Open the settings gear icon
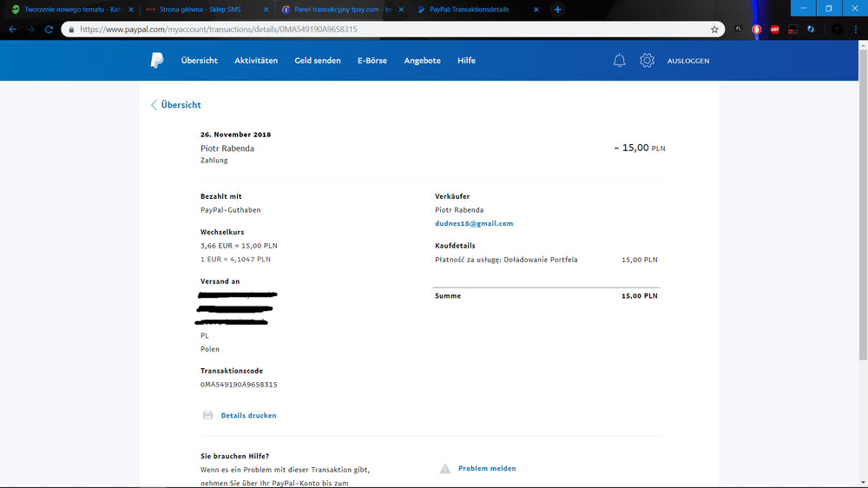 click(x=647, y=61)
